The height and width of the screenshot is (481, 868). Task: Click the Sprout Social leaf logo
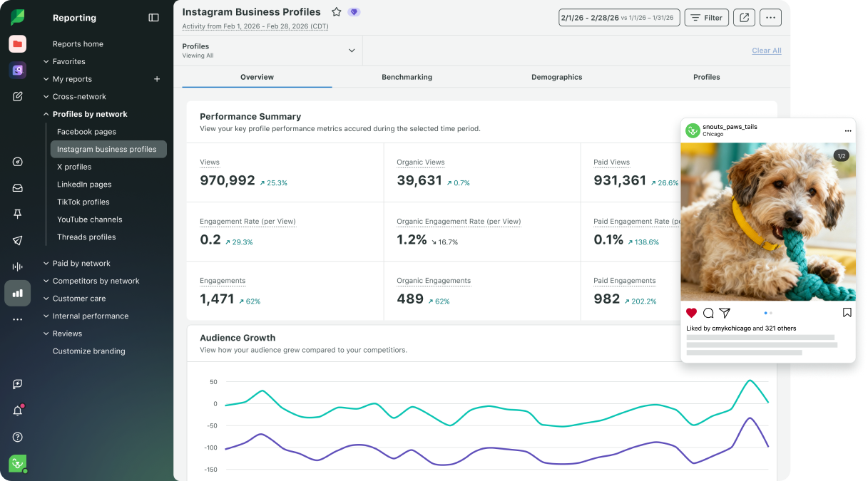(x=18, y=17)
